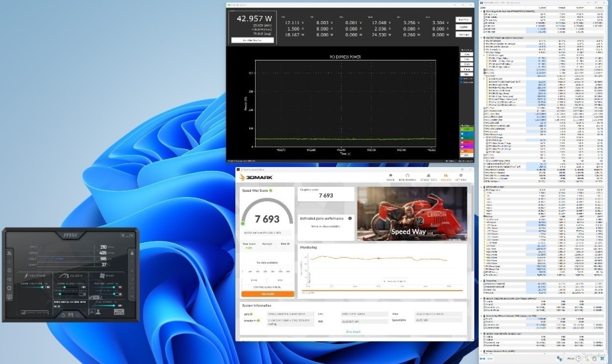Click the 42.957 W power reading
This screenshot has width=612, height=364.
click(x=254, y=18)
